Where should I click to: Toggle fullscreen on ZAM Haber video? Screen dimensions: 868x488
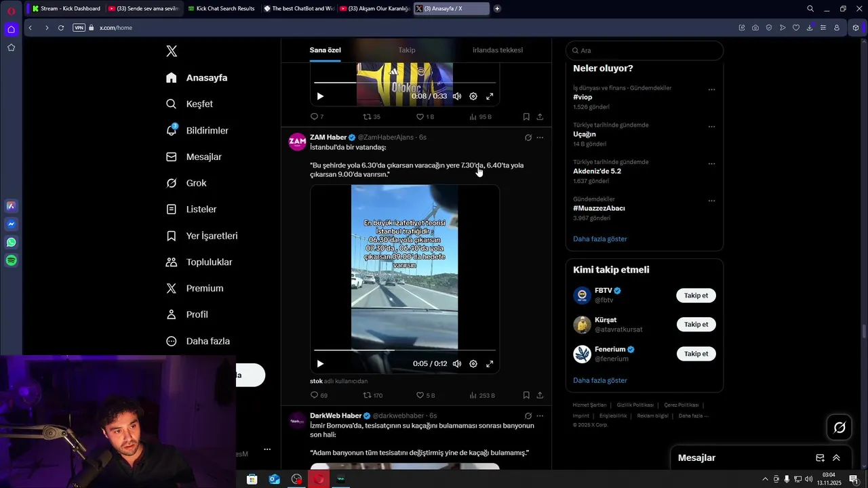490,364
